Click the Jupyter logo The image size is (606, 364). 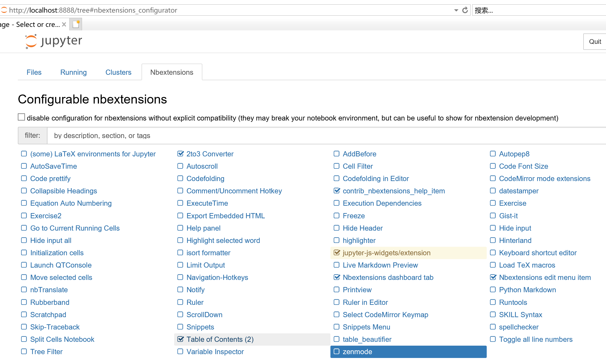pyautogui.click(x=53, y=41)
